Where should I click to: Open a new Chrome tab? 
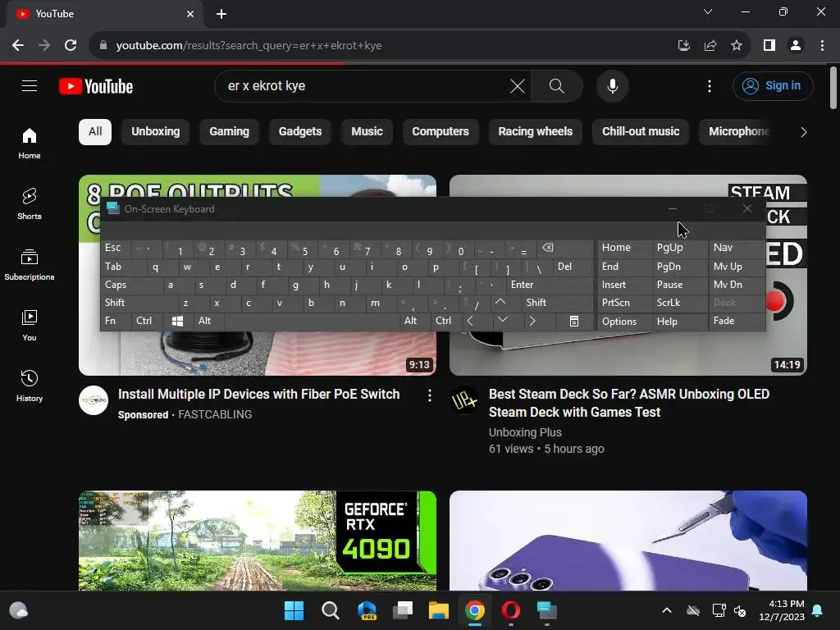coord(221,14)
